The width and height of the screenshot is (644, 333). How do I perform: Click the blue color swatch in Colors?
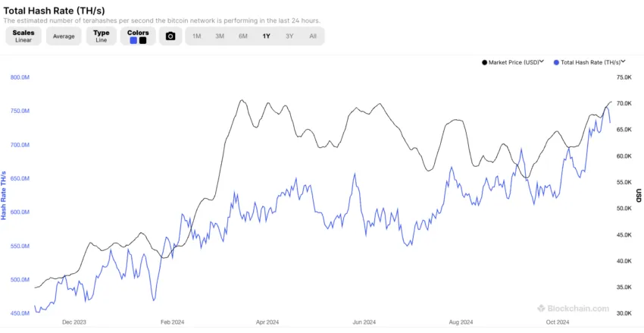click(133, 40)
